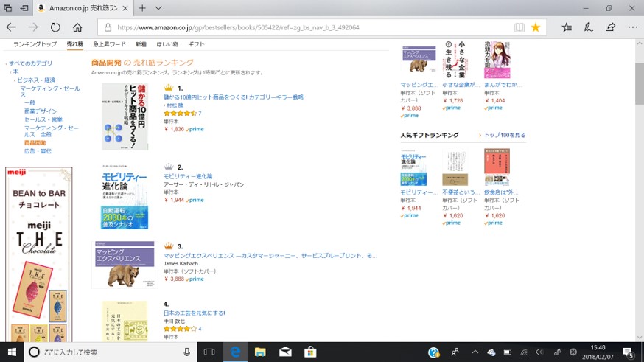Open rank 1 book title 儲かる10億円ヒット商品をつくる

[x=234, y=97]
